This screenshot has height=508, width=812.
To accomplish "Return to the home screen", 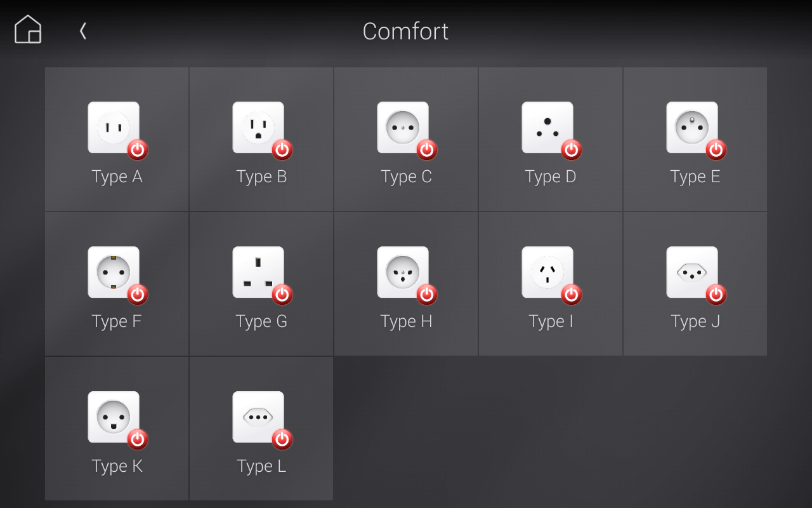I will (x=27, y=29).
